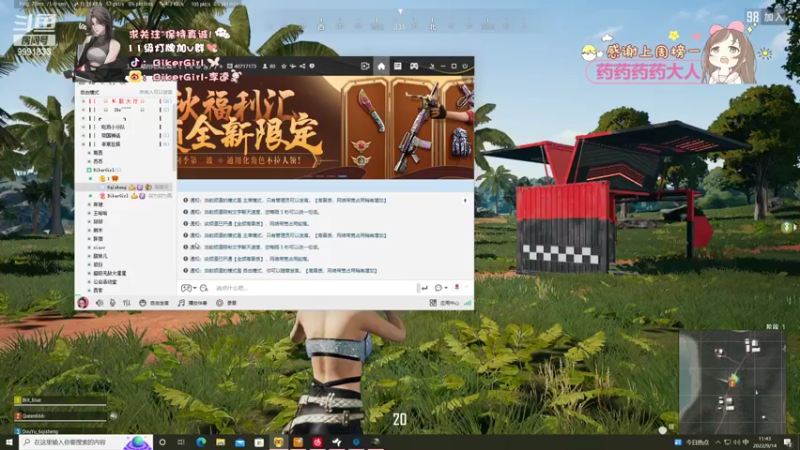The image size is (800, 450).
Task: Open the speech bubble dropdown in chat bar
Action: (x=441, y=288)
